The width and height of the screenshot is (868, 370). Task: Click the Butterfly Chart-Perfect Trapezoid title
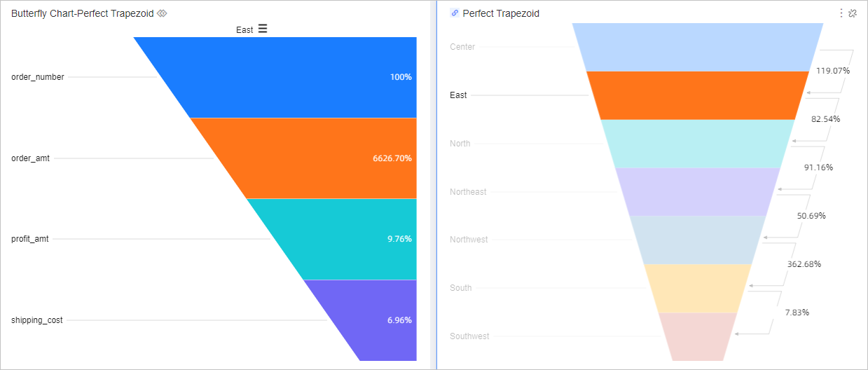[x=83, y=13]
